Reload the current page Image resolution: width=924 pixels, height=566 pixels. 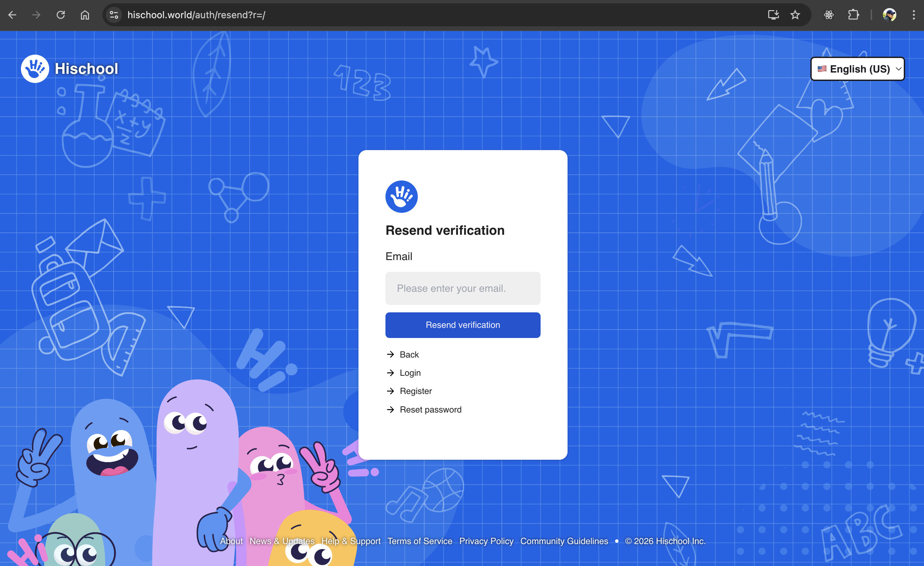61,15
